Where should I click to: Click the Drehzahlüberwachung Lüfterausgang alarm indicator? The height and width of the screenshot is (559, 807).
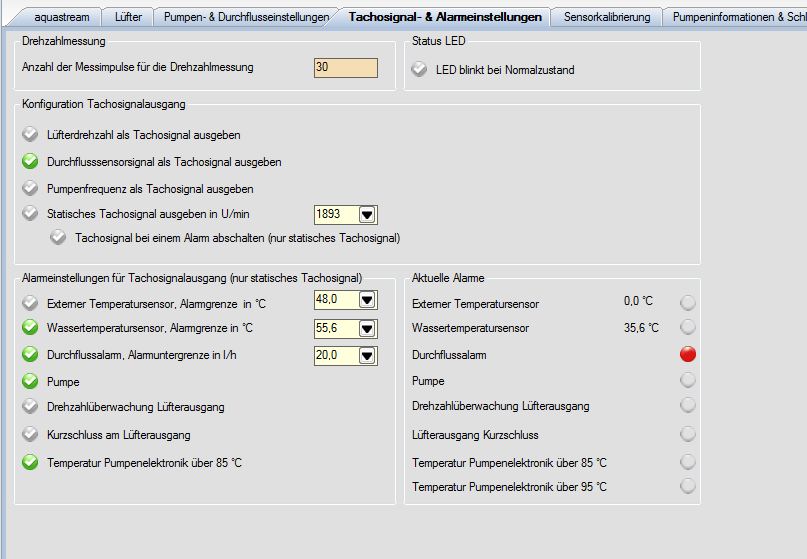(688, 405)
